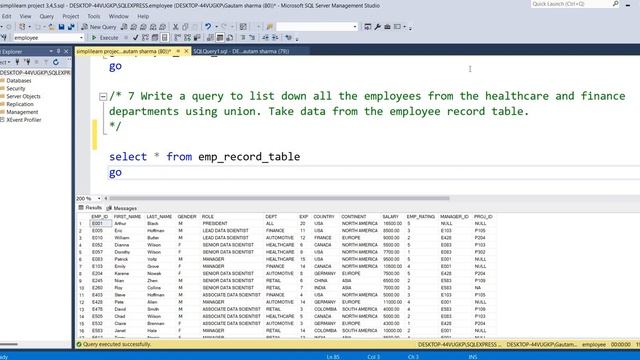The image size is (640, 360).
Task: Select the Databases node
Action: click(19, 81)
